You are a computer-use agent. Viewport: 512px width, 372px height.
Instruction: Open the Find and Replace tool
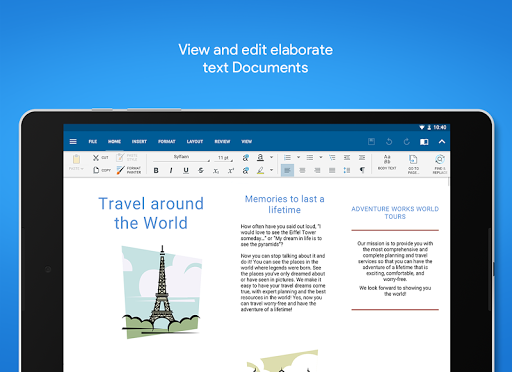tap(440, 164)
